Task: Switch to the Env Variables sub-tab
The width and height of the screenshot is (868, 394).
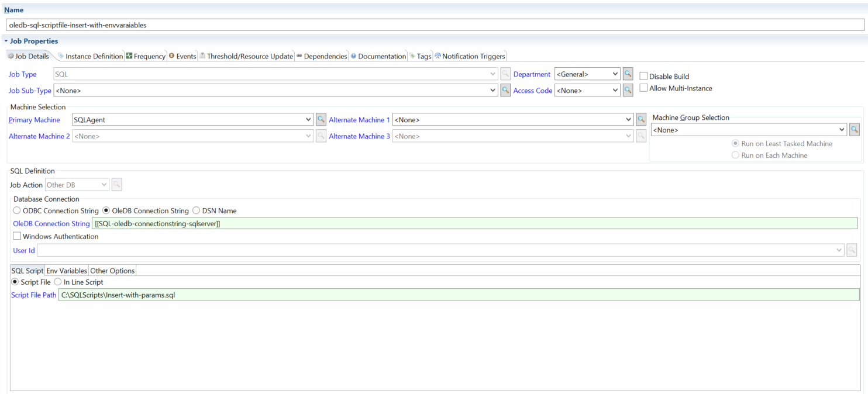Action: 67,271
